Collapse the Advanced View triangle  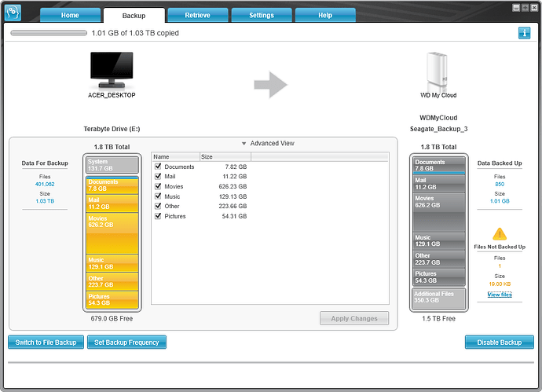tap(244, 143)
